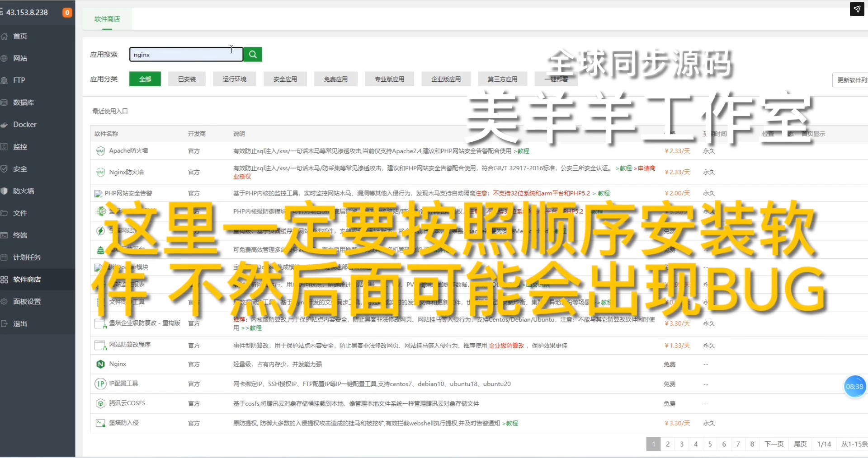Image resolution: width=868 pixels, height=458 pixels.
Task: Click the orange notification badge
Action: click(67, 13)
